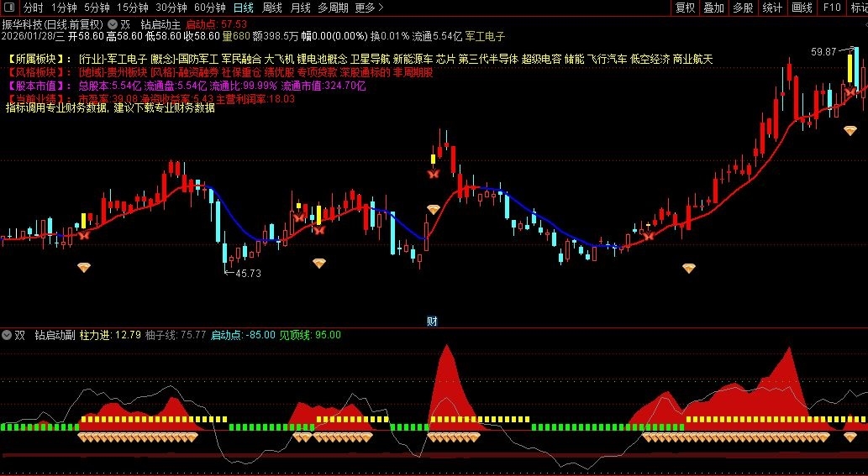The image size is (868, 476).
Task: Click the 国防军工 concept tag
Action: pyautogui.click(x=199, y=59)
